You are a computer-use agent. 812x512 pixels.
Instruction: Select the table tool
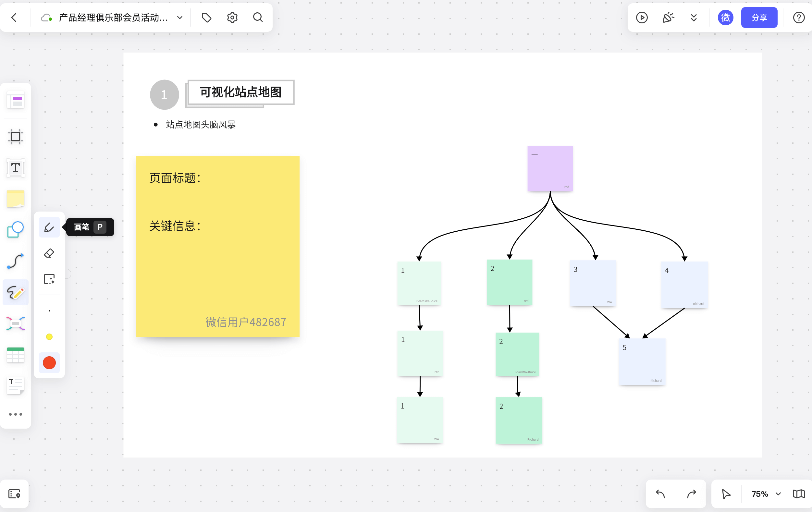16,355
